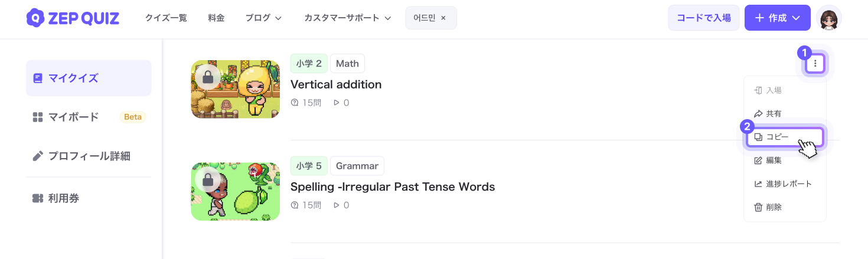The height and width of the screenshot is (259, 868).
Task: Expand the カスタマーサポート dropdown
Action: pyautogui.click(x=348, y=18)
